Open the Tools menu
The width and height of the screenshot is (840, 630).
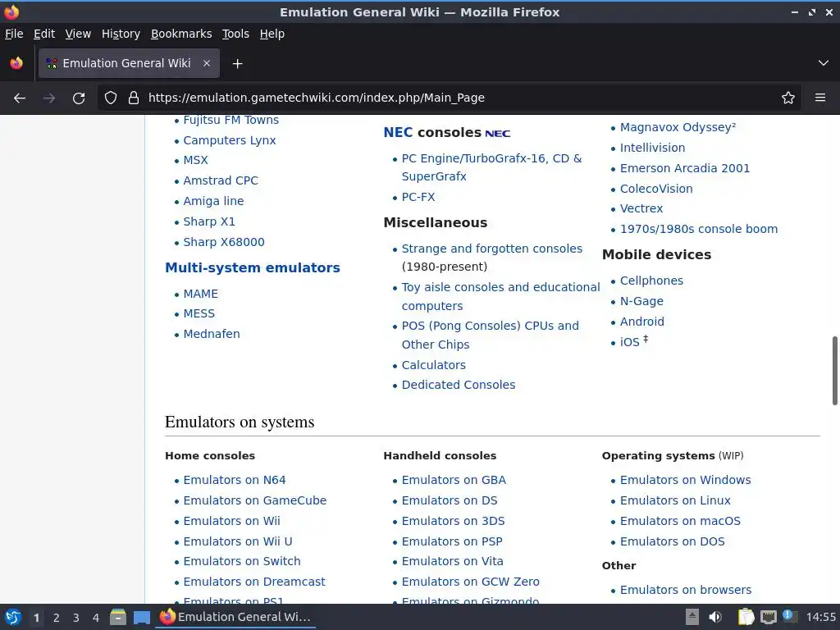[x=235, y=34]
